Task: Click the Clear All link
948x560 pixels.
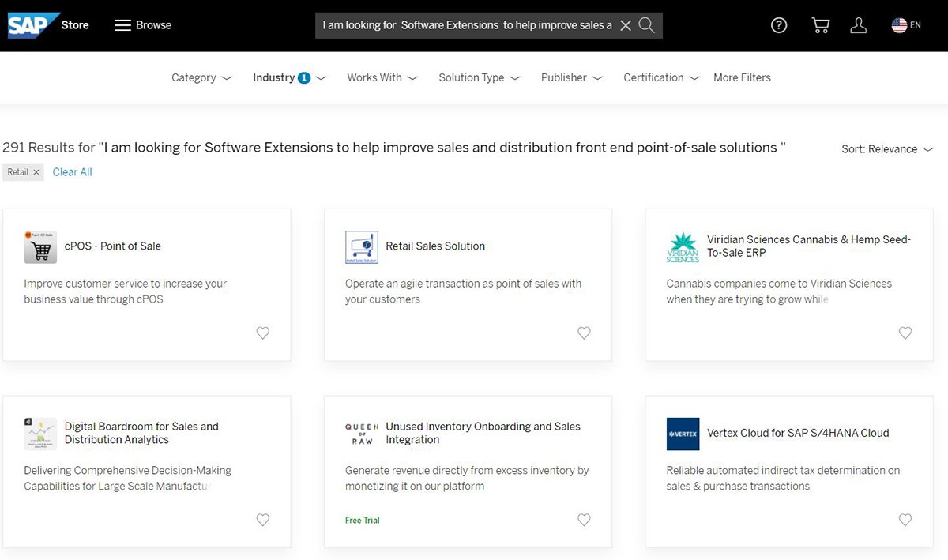Action: (x=72, y=171)
